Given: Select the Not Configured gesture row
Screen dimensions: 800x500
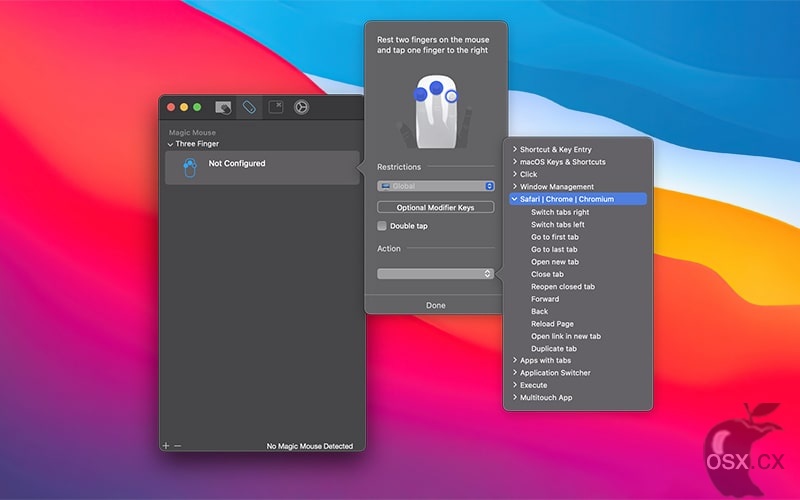Looking at the screenshot, I should (262, 167).
